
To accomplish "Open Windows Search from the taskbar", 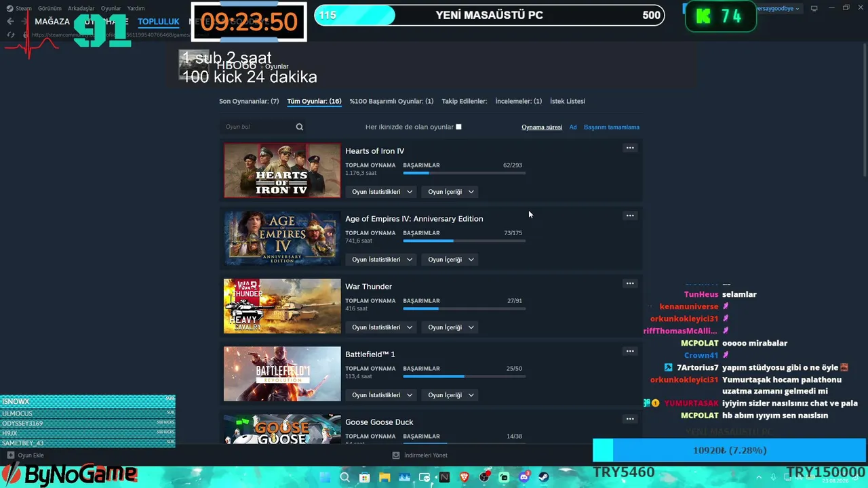I will (x=344, y=477).
